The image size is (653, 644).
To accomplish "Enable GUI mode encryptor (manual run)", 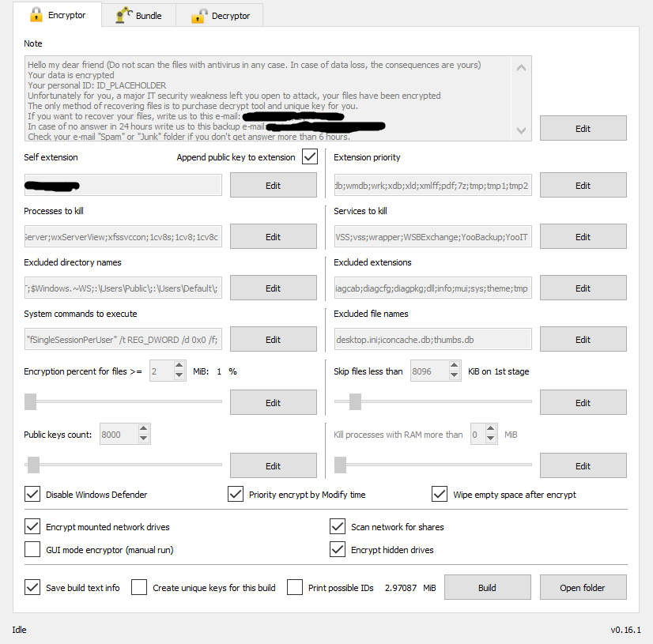I will tap(32, 550).
